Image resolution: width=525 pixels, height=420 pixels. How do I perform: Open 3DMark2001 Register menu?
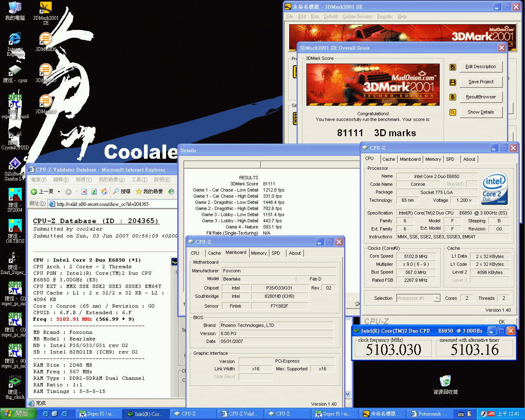tap(385, 16)
